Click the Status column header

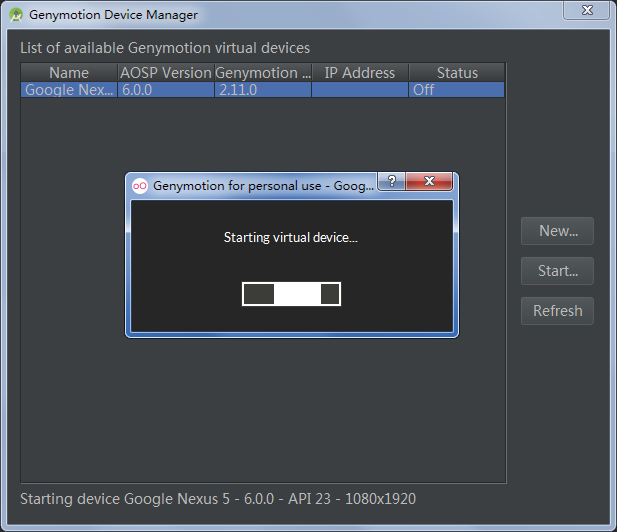[457, 73]
